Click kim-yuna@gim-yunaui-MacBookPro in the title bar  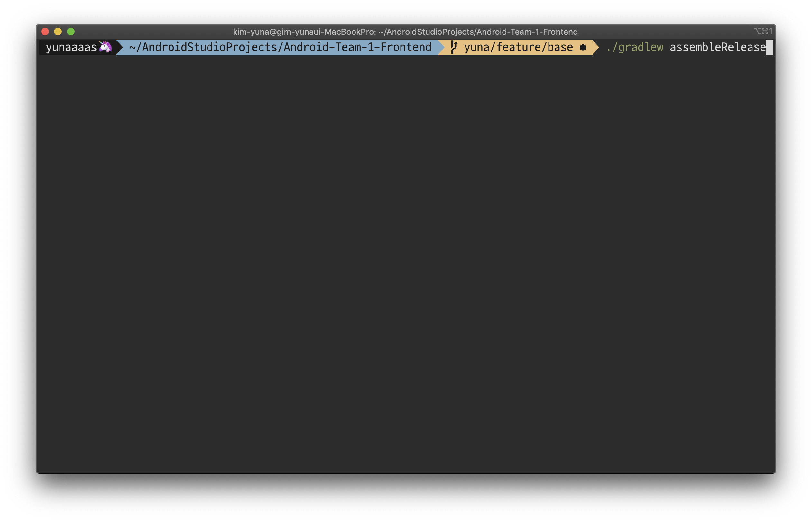(x=304, y=32)
